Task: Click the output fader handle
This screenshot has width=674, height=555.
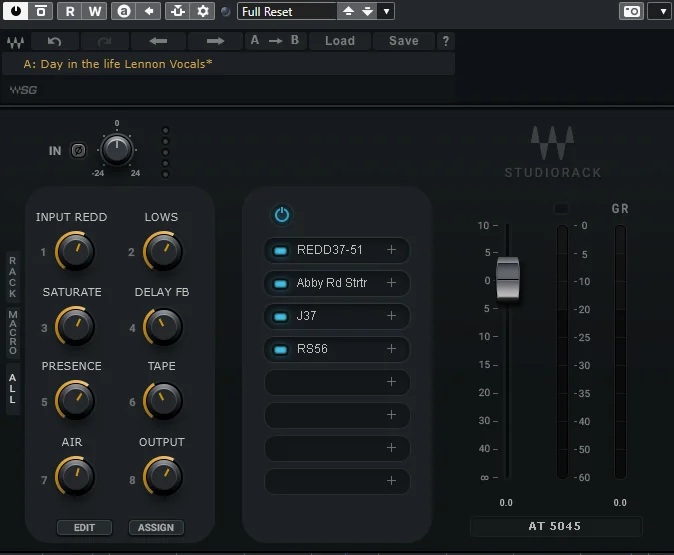Action: [508, 279]
